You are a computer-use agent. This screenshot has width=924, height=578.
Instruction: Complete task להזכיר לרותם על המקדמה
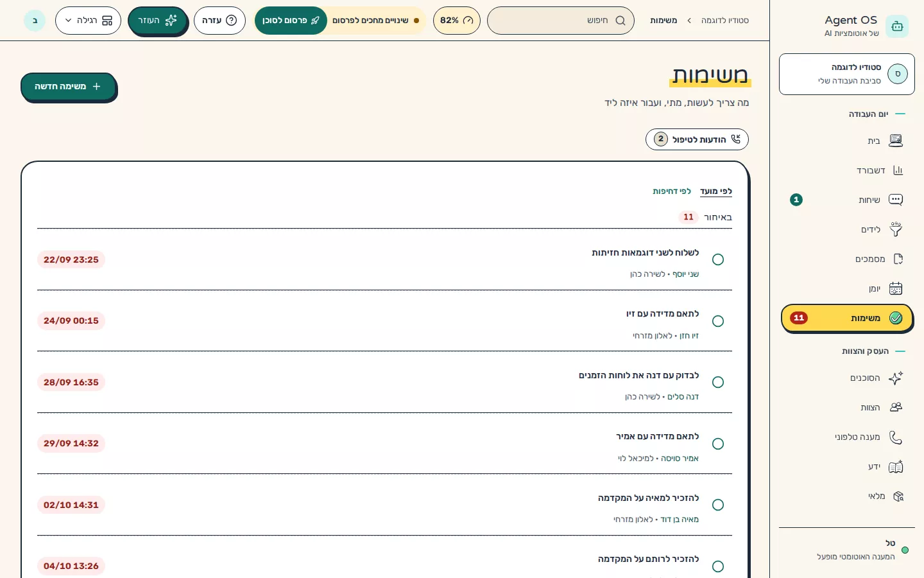(718, 566)
